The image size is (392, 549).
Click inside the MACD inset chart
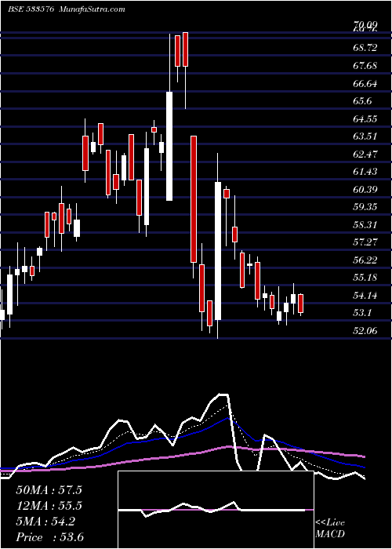(x=216, y=510)
